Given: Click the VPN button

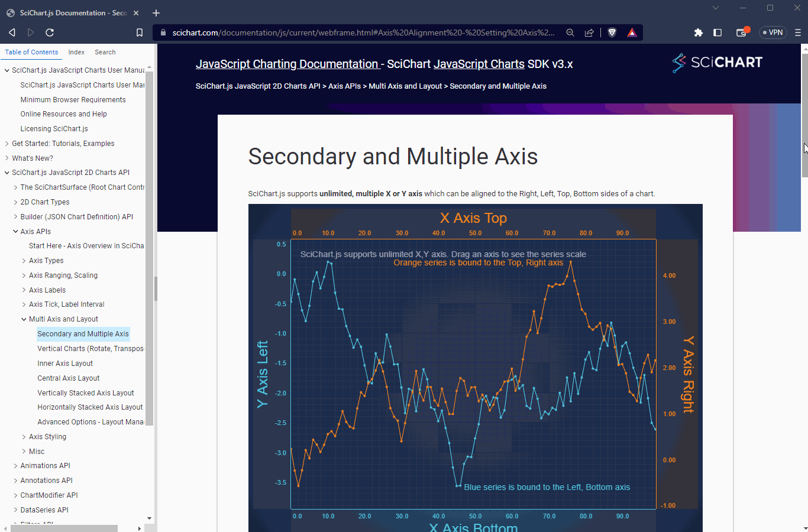Looking at the screenshot, I should (x=773, y=33).
